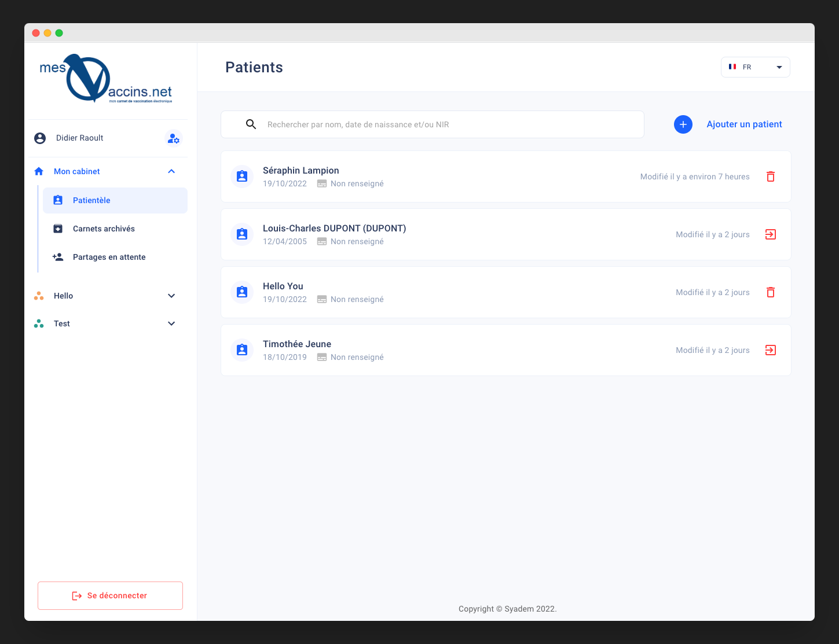Expand the Hello group
This screenshot has width=839, height=644.
click(171, 295)
